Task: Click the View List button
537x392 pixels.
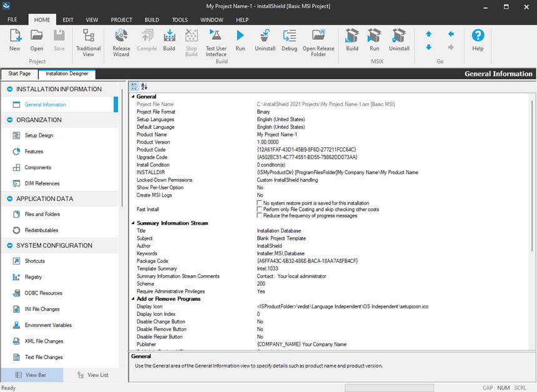Action: pos(94,375)
